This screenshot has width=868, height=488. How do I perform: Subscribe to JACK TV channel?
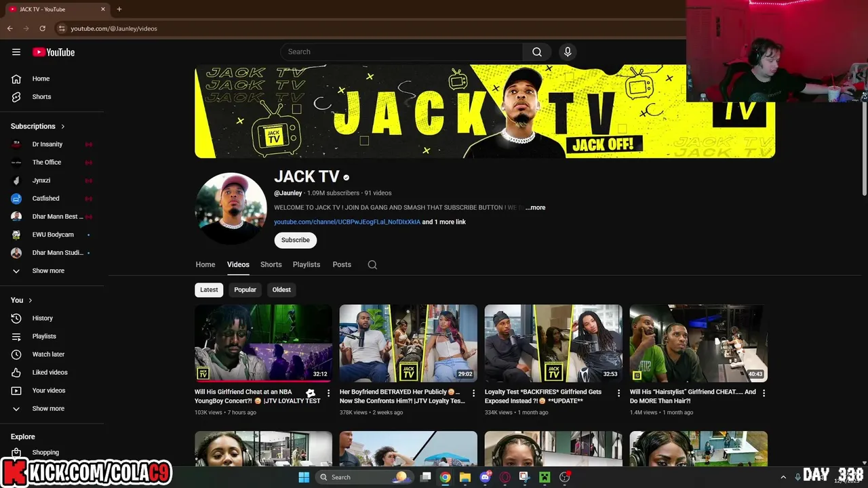pyautogui.click(x=295, y=240)
